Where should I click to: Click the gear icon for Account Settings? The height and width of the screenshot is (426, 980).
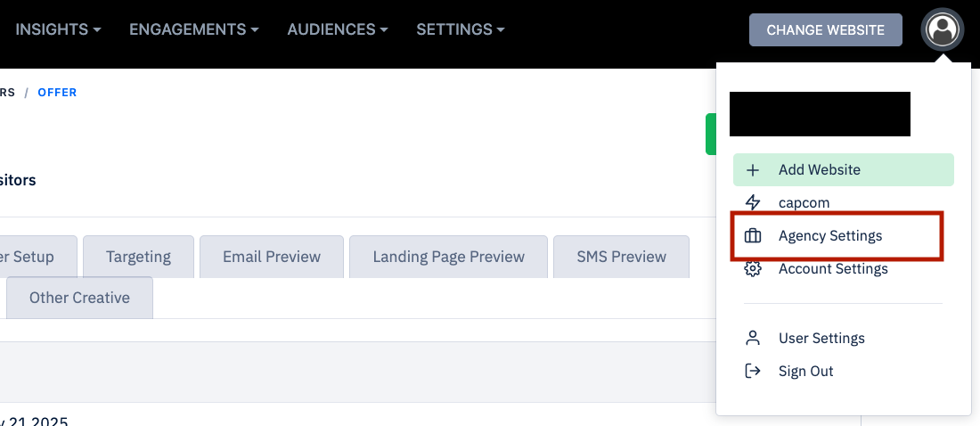pos(753,268)
